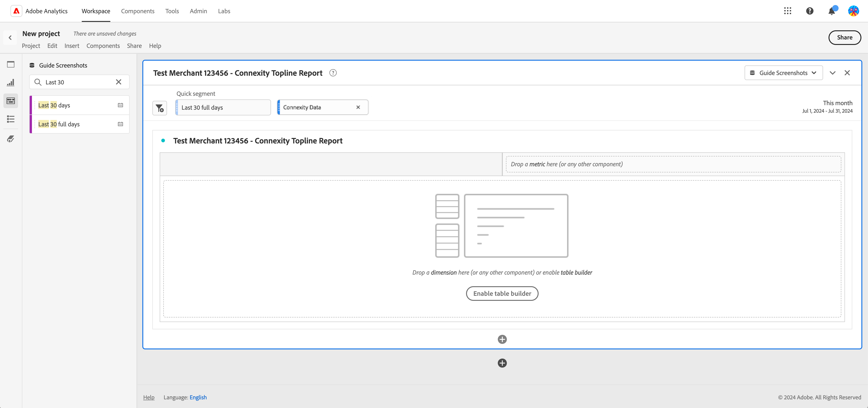Viewport: 868px width, 408px height.
Task: Click the New project title
Action: 41,34
